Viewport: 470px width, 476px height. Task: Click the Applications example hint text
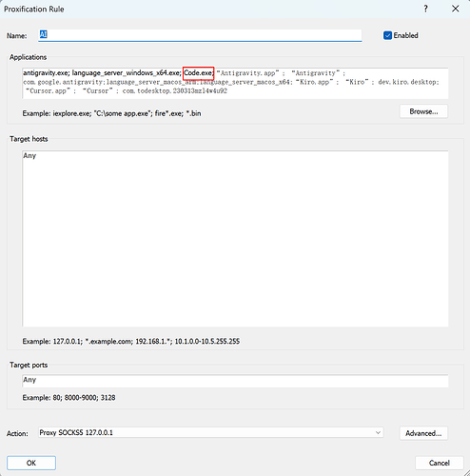point(111,113)
